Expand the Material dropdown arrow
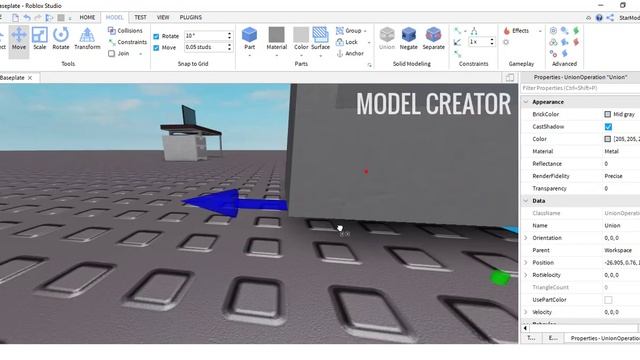This screenshot has width=640, height=360. (276, 55)
